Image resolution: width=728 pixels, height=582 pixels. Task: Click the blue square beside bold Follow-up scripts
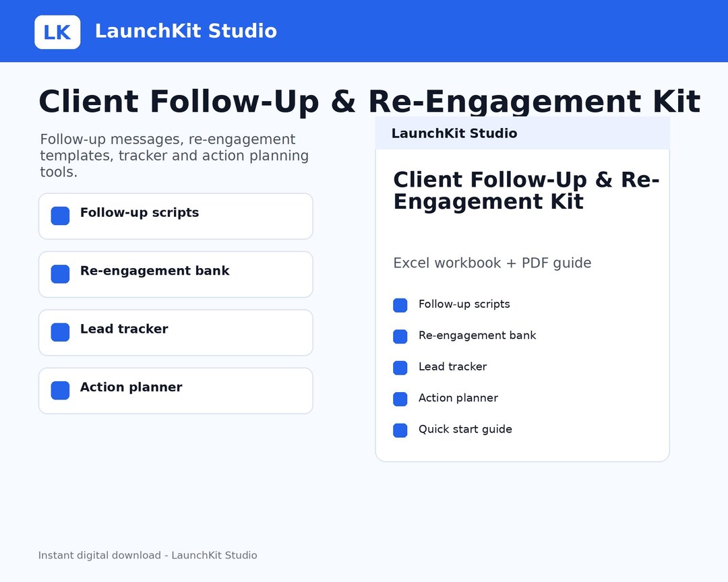coord(61,216)
